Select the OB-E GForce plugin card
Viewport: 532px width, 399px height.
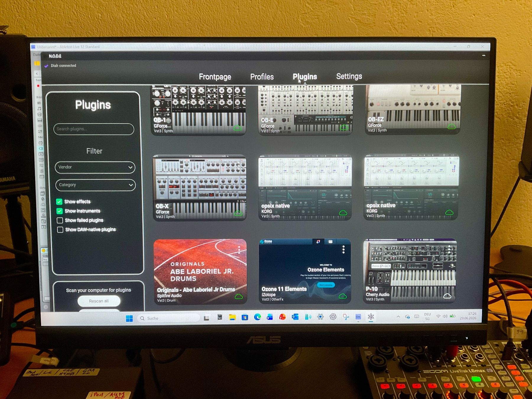pos(305,110)
